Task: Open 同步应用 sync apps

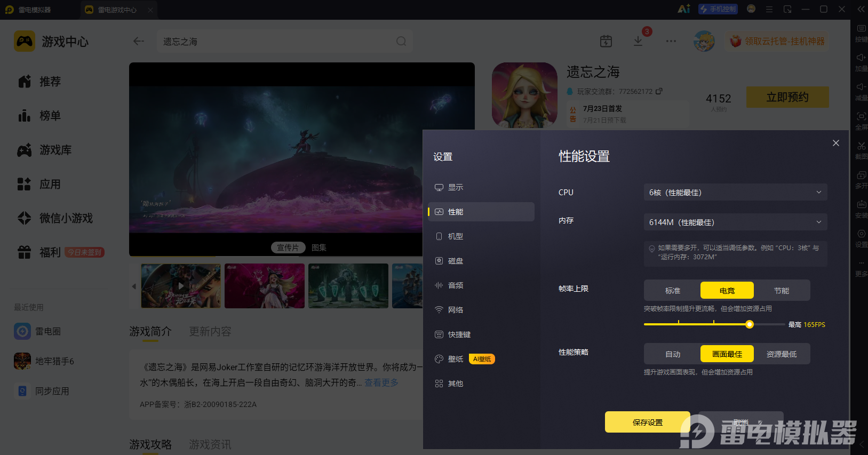Action: 42,391
